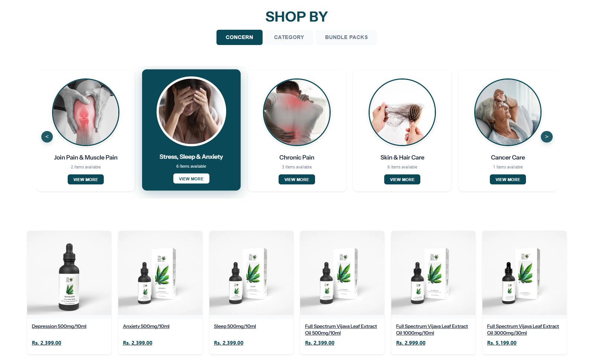Open the Stress, Sleep & Anxiety circular image
The image size is (594, 364).
[x=191, y=111]
